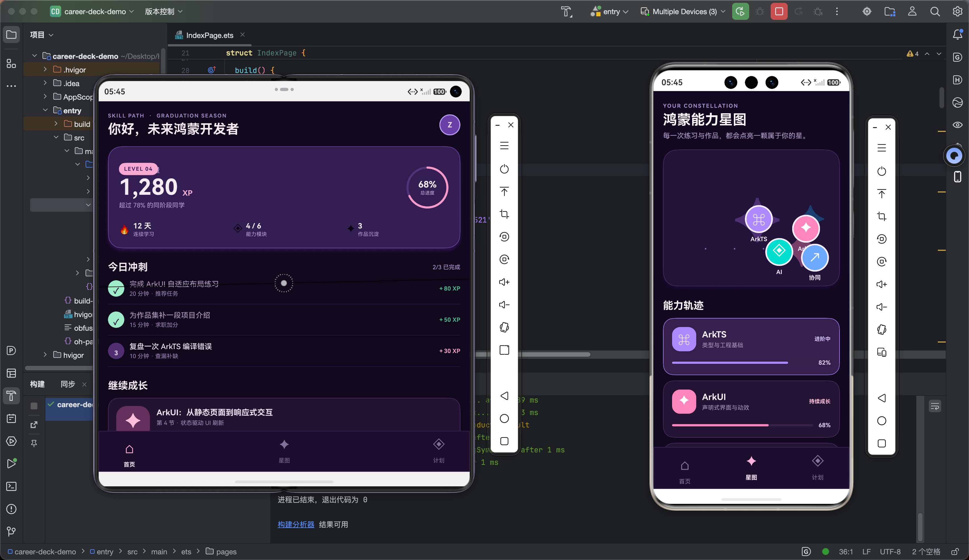
Task: Toggle the numbered 复盘一次 ArkTS 编译错误 task circle
Action: click(116, 351)
